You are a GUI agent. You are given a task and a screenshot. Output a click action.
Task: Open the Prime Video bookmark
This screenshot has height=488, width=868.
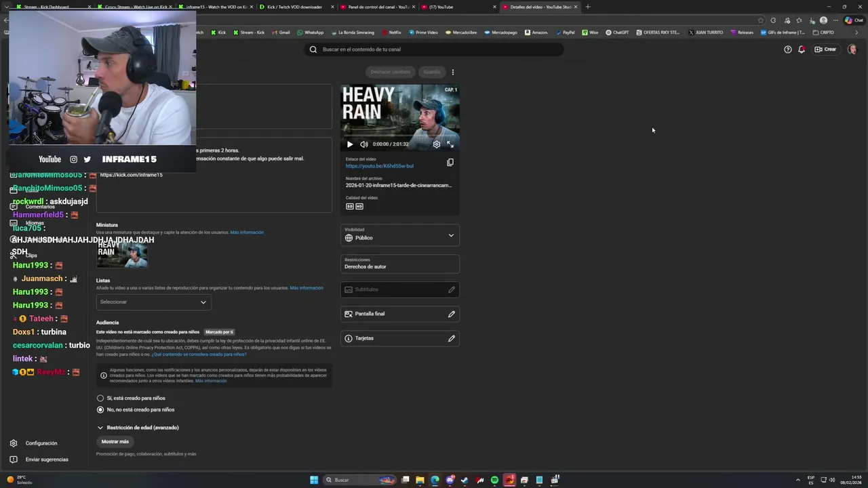click(423, 33)
